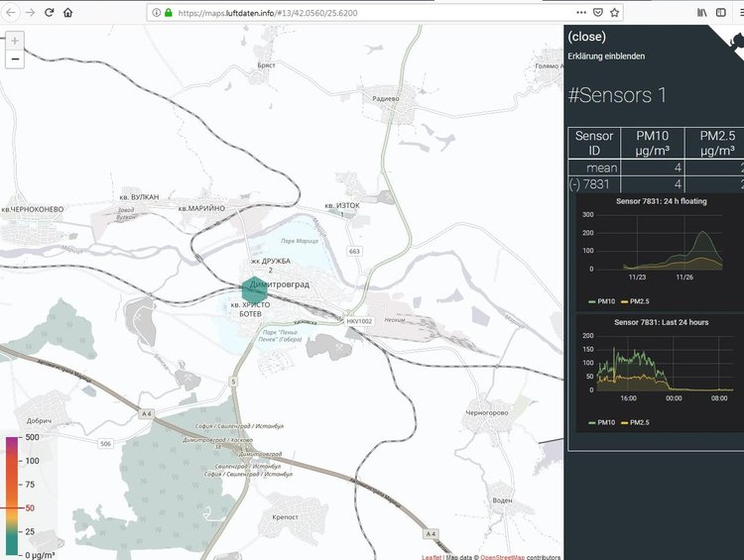The width and height of the screenshot is (744, 560).
Task: Bookmark this page with the star icon
Action: pyautogui.click(x=615, y=13)
